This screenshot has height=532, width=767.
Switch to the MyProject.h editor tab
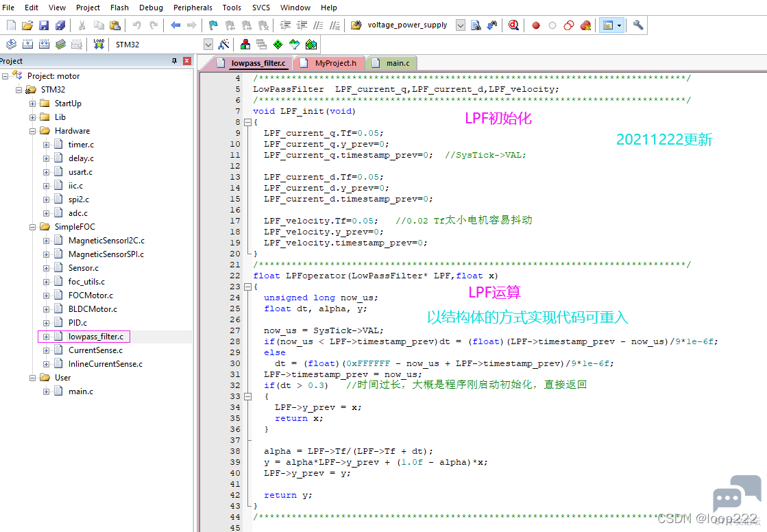point(329,63)
